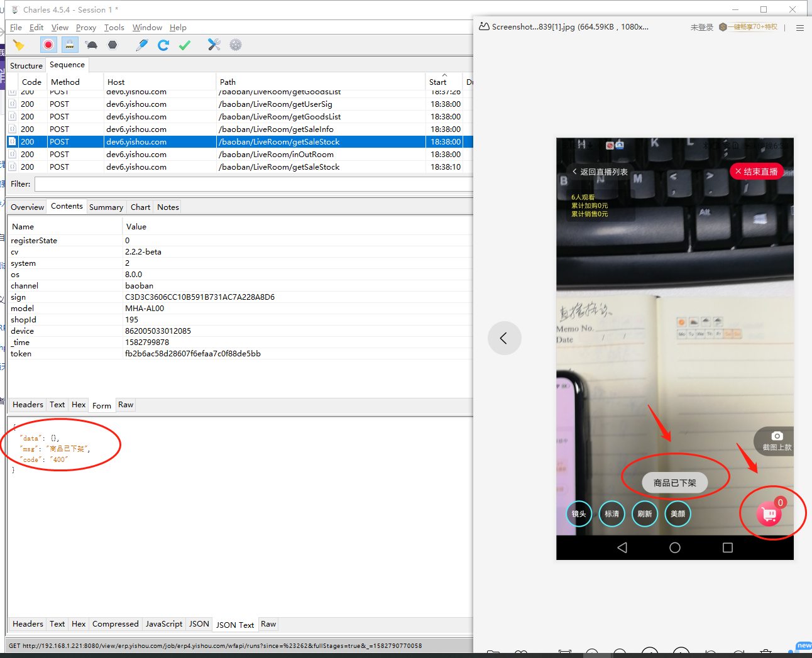This screenshot has width=812, height=658.
Task: Select the JavaScript response tab
Action: (164, 624)
